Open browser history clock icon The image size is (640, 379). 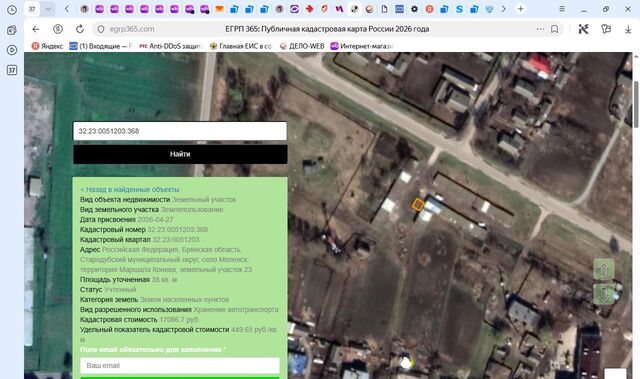[12, 10]
